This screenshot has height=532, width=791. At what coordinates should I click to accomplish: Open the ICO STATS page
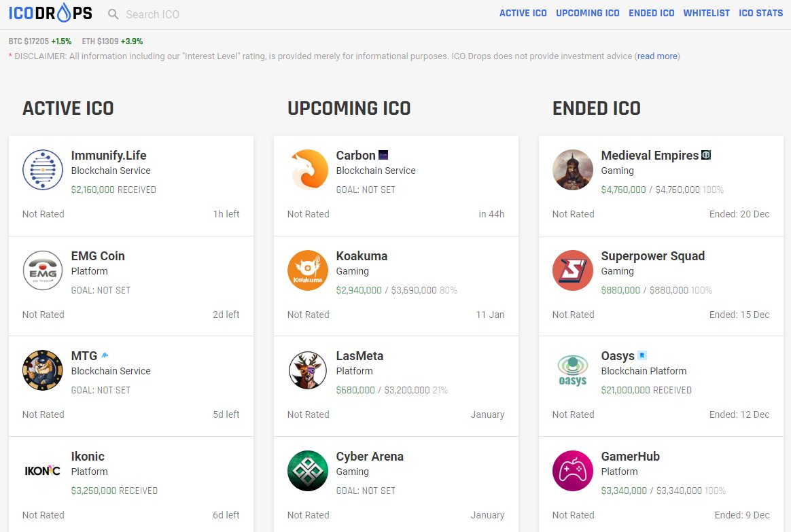point(760,13)
